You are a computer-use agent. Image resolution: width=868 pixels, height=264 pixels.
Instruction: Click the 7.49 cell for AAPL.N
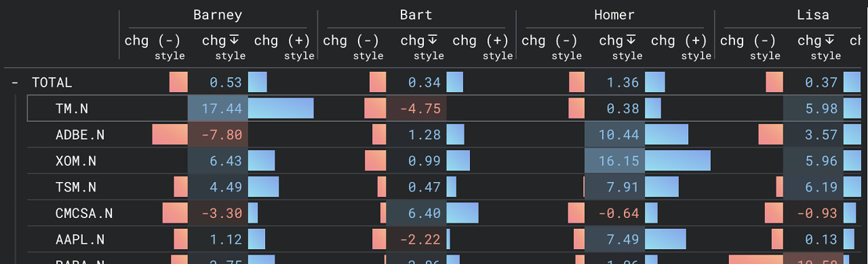coord(614,239)
